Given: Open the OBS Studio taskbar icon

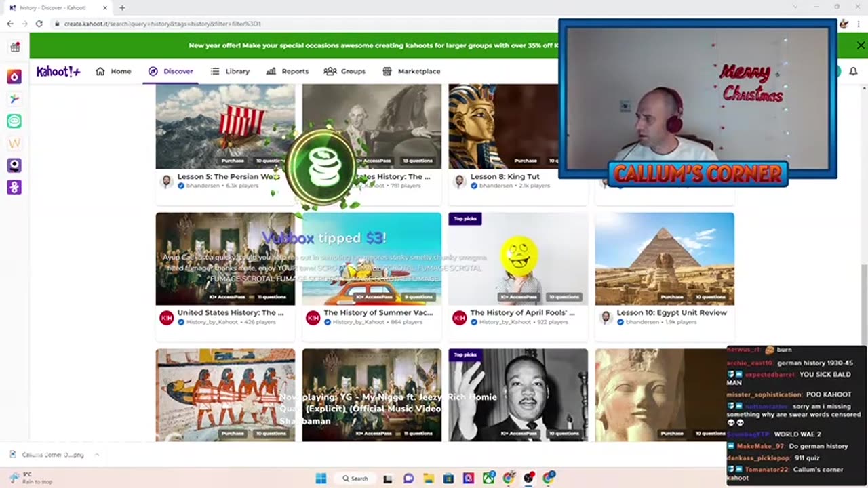Looking at the screenshot, I should (x=528, y=478).
